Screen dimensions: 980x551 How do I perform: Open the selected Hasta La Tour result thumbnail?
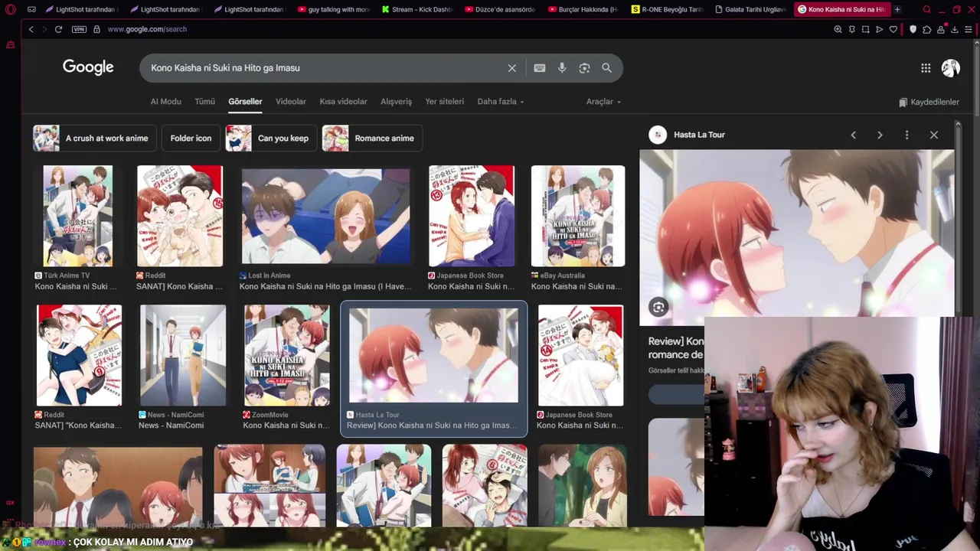tap(433, 355)
